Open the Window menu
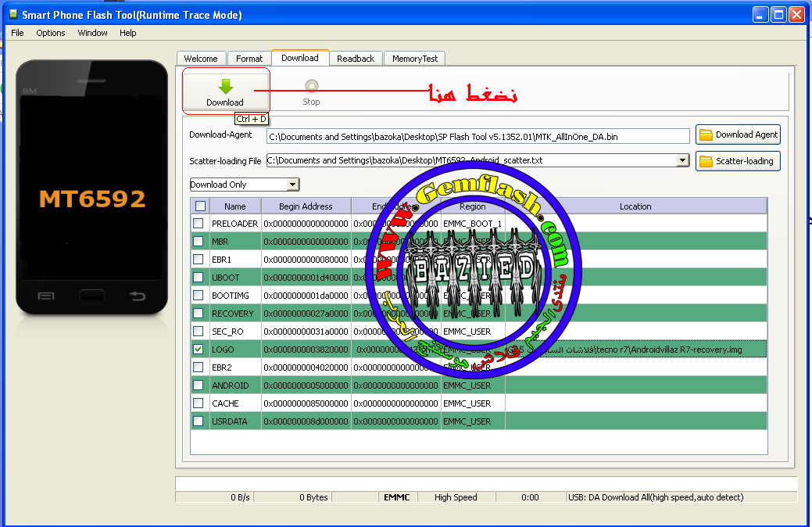This screenshot has height=527, width=812. click(92, 33)
